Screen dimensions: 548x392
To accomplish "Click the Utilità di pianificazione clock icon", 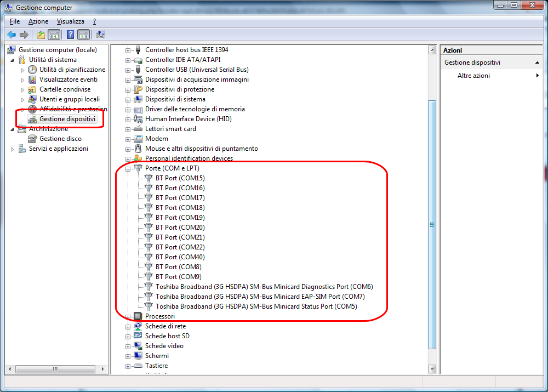I will [x=32, y=70].
